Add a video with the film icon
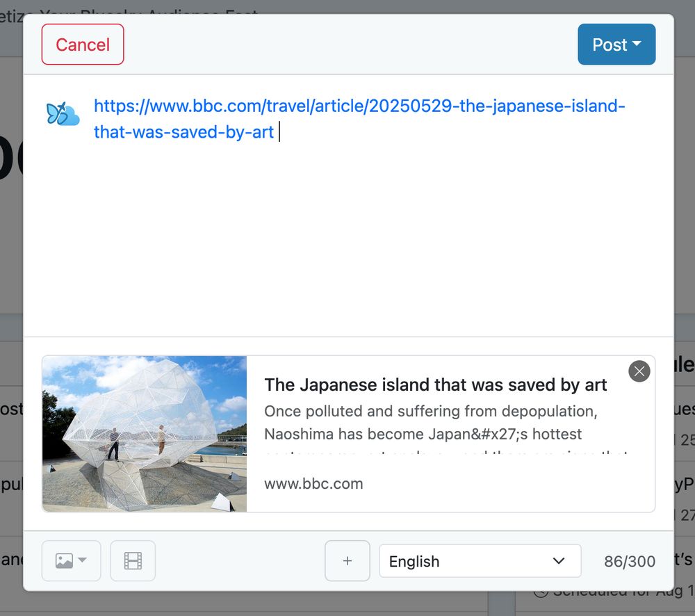The width and height of the screenshot is (695, 616). [x=133, y=560]
